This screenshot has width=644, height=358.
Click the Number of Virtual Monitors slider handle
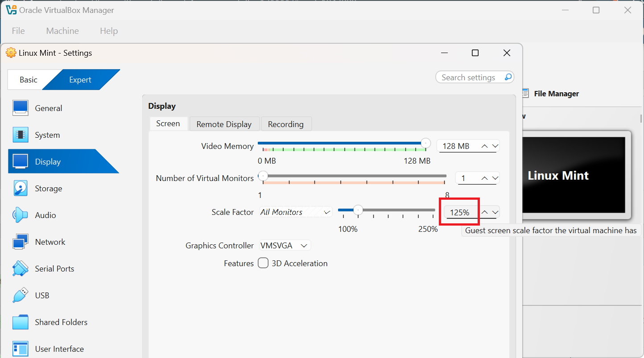coord(263,175)
